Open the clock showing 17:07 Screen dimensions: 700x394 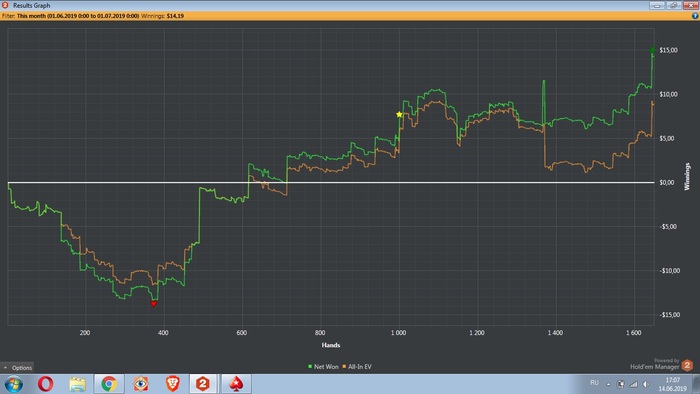tap(672, 384)
